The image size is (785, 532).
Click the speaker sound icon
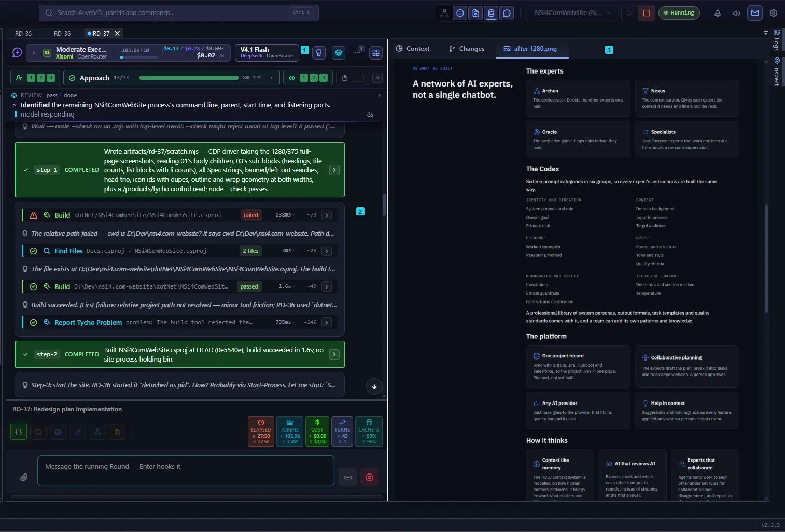click(736, 13)
